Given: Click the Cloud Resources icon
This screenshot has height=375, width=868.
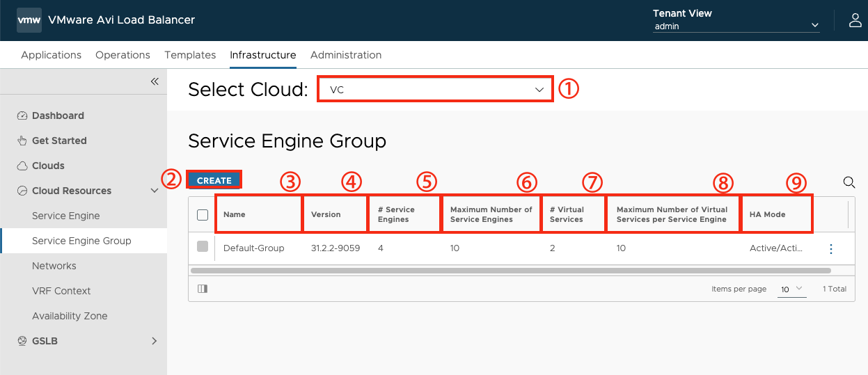Looking at the screenshot, I should click(x=22, y=191).
